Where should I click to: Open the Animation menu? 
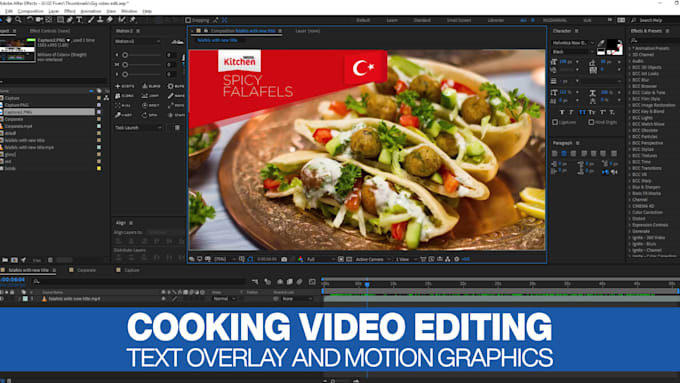[x=91, y=11]
